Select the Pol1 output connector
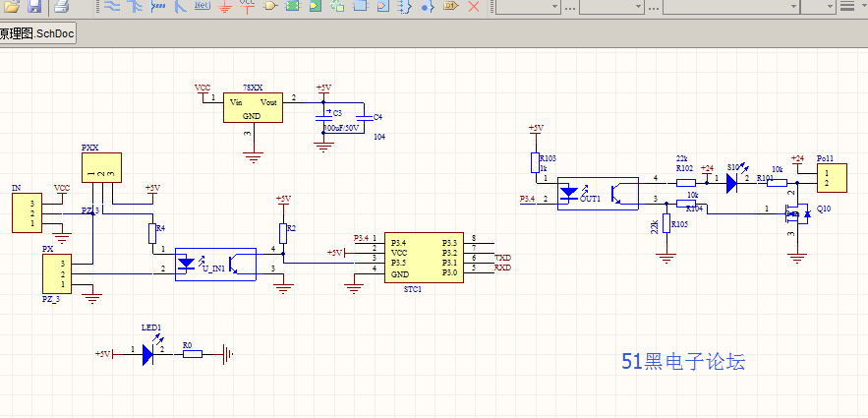Image resolution: width=868 pixels, height=418 pixels. coord(832,178)
